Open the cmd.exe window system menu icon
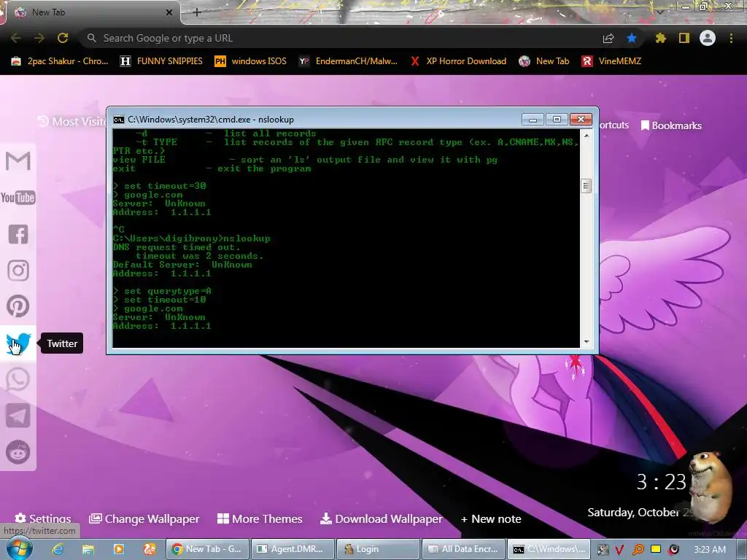Screen dimensions: 747x560 119,120
